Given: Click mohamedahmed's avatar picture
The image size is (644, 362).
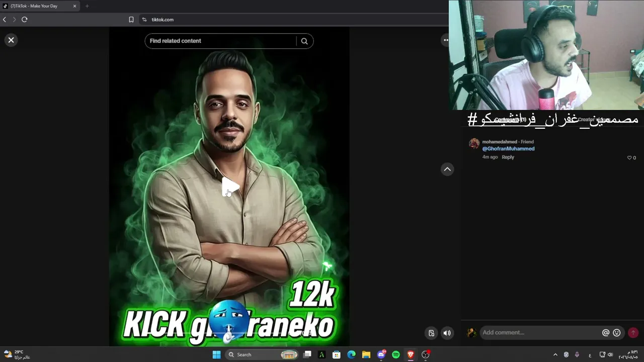Looking at the screenshot, I should 474,144.
